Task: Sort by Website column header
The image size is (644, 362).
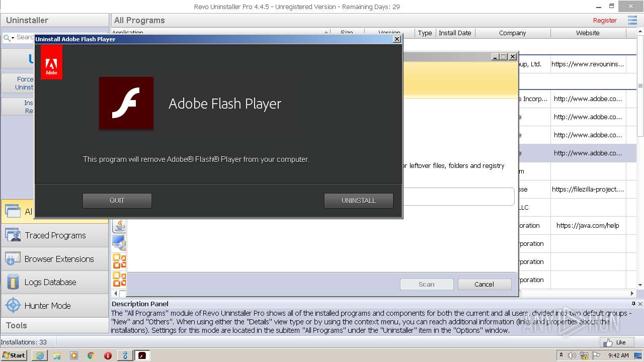Action: (x=588, y=33)
